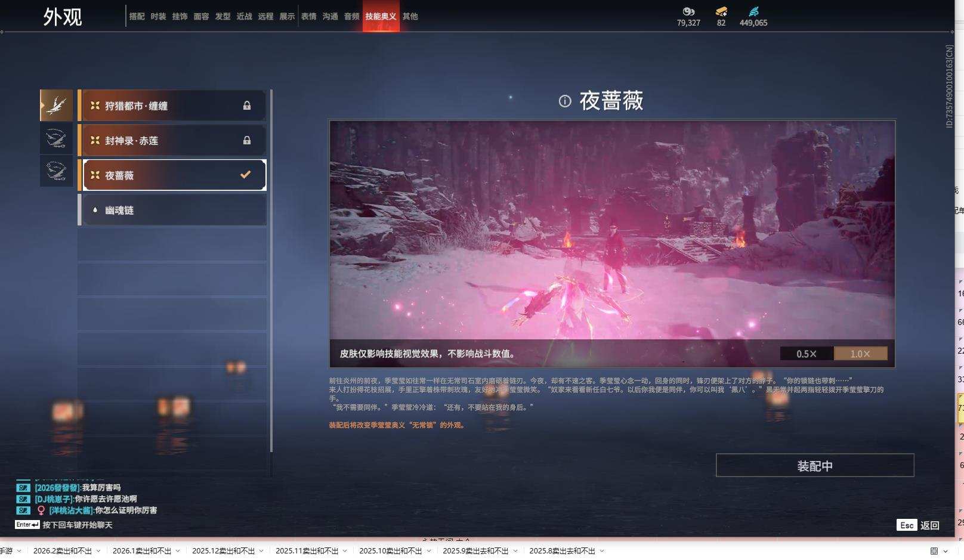Switch playback speed to 0.5×
This screenshot has height=560, width=964.
(807, 353)
